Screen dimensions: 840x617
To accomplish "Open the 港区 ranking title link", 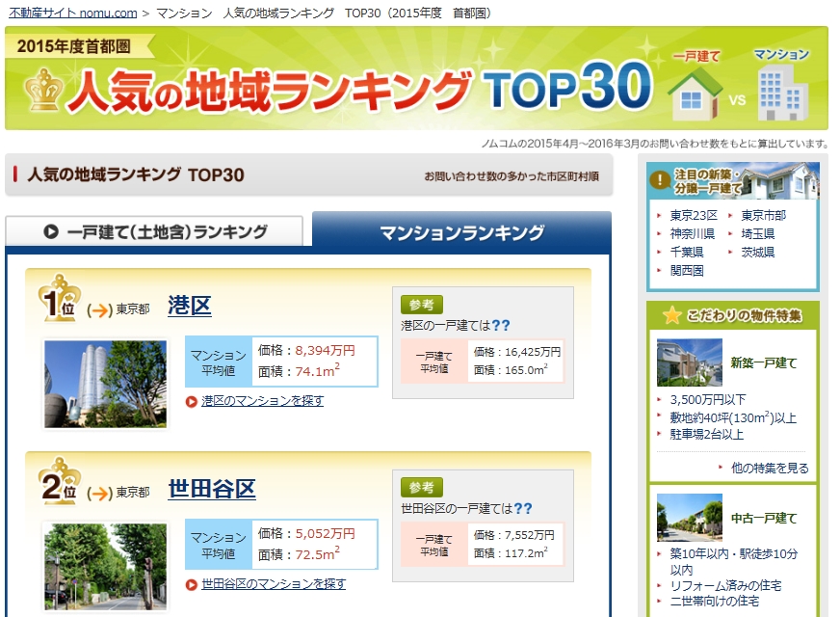I will (189, 307).
